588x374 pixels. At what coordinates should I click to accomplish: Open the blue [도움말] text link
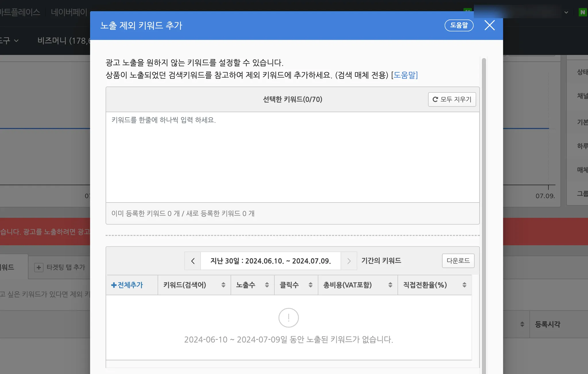point(405,75)
